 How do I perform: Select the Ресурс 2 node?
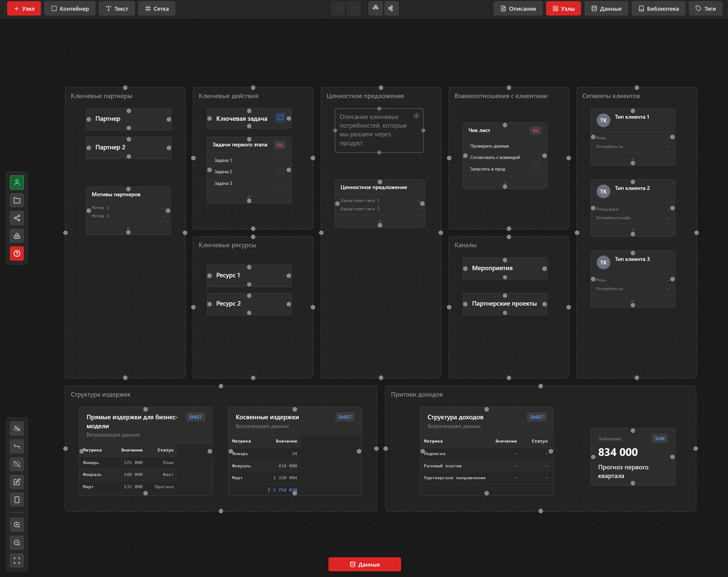(x=249, y=304)
